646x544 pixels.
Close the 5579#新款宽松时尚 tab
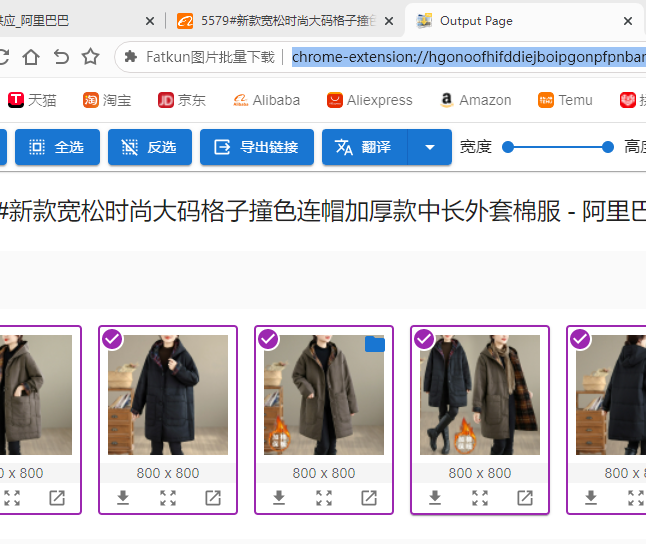389,21
